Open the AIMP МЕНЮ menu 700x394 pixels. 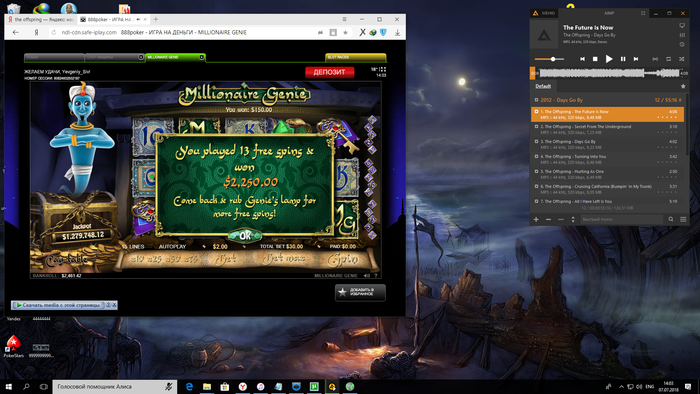click(x=544, y=13)
